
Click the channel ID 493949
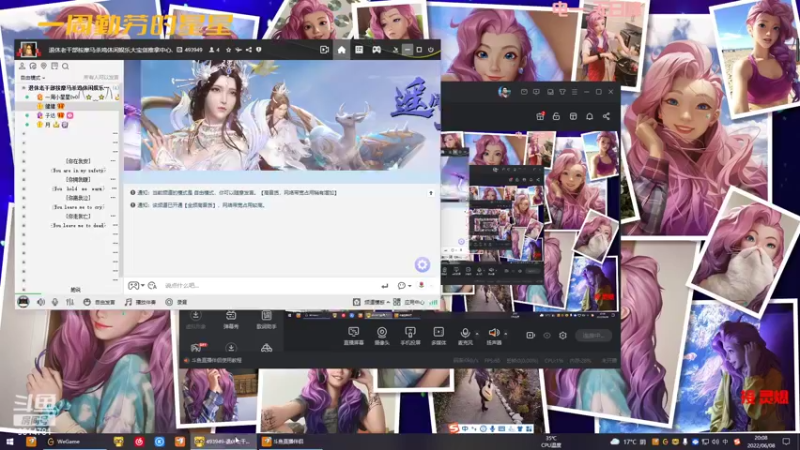click(x=193, y=50)
